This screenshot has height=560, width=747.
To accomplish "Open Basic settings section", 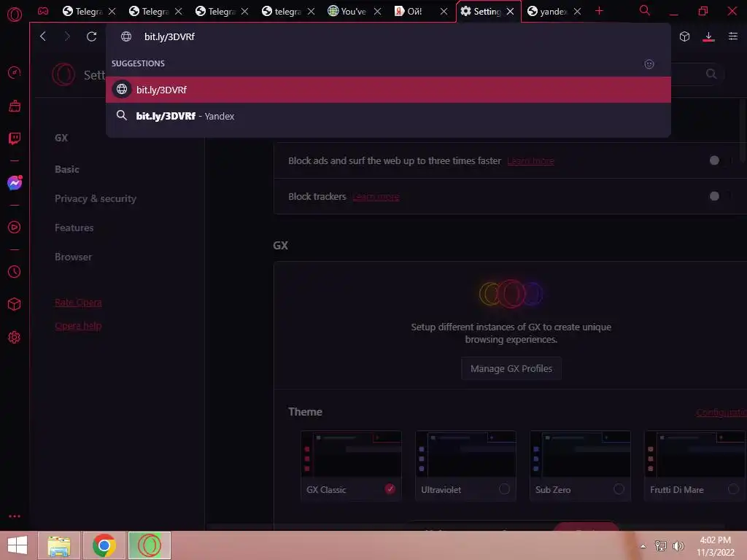I will (66, 169).
